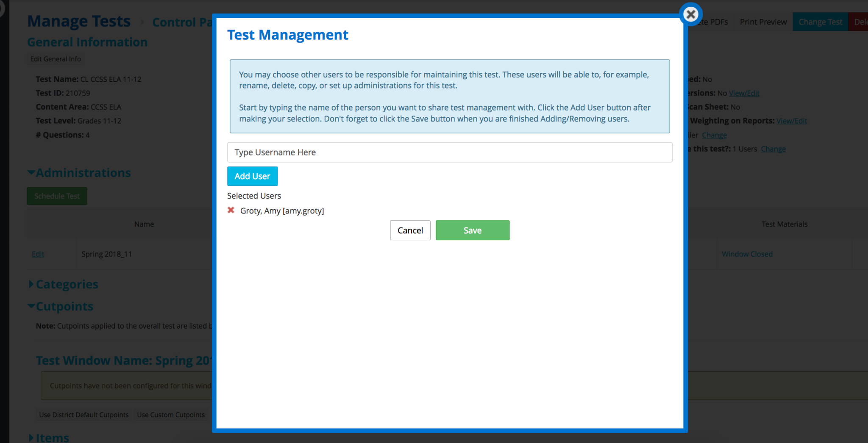The image size is (868, 443).
Task: Type in the username input field
Action: (x=449, y=152)
